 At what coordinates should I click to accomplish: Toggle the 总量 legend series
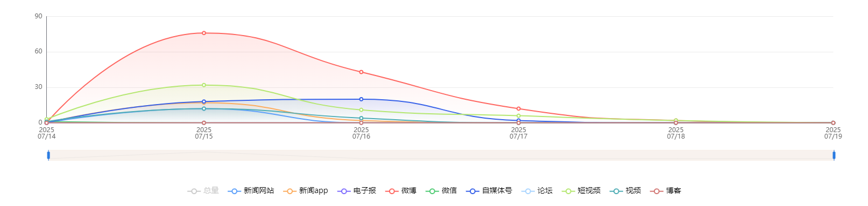click(203, 191)
